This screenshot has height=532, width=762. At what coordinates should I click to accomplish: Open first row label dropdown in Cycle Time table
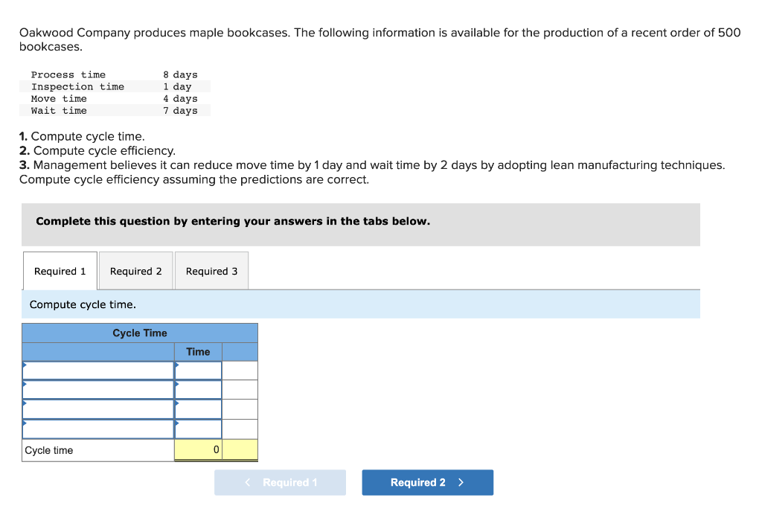coord(98,371)
